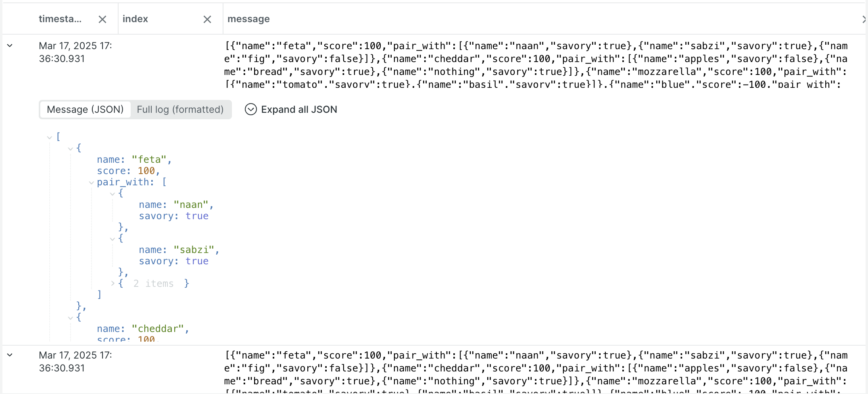Remove the timestamp column via its X icon
Screen dimensions: 868x394
pyautogui.click(x=102, y=19)
